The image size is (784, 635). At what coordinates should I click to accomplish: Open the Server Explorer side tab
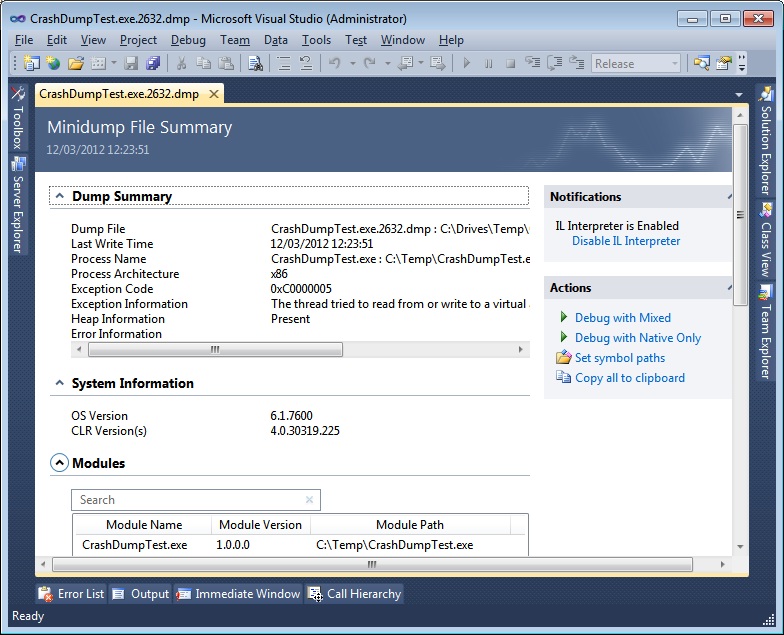(18, 205)
